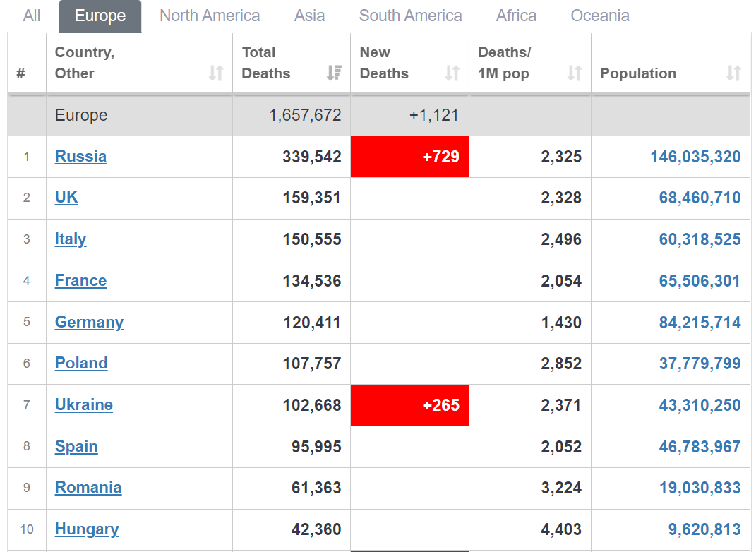This screenshot has width=756, height=552.
Task: Click the Total Deaths sort icon
Action: click(334, 73)
